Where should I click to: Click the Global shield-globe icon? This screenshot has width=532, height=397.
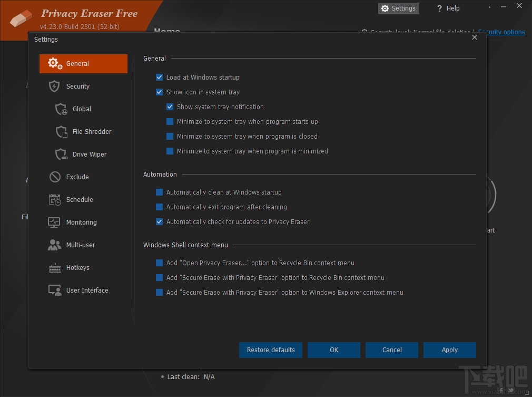tap(62, 109)
